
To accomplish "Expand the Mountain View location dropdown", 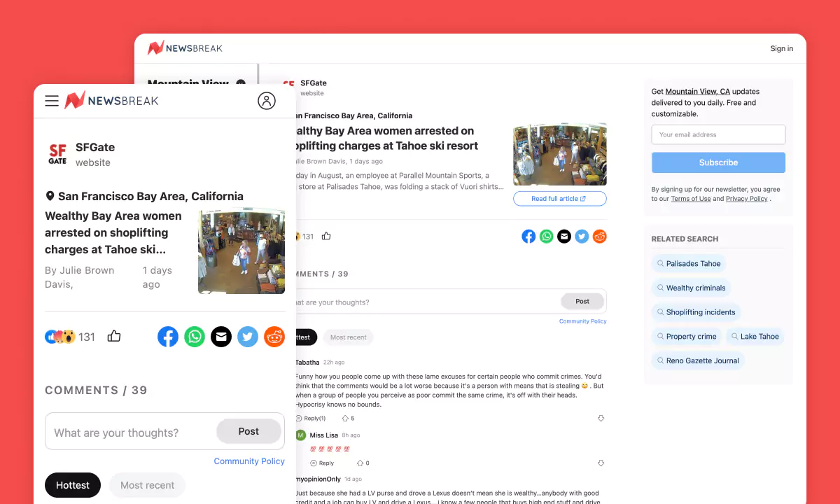I will point(241,83).
